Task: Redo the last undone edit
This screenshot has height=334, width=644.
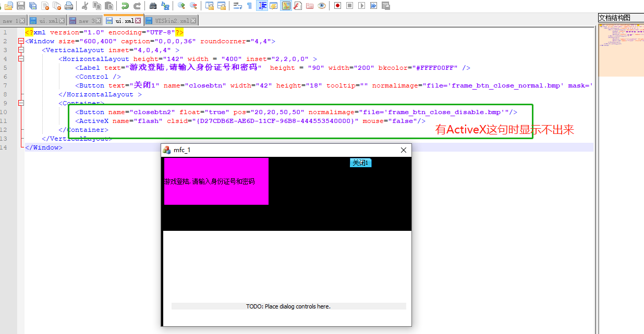Action: point(137,6)
